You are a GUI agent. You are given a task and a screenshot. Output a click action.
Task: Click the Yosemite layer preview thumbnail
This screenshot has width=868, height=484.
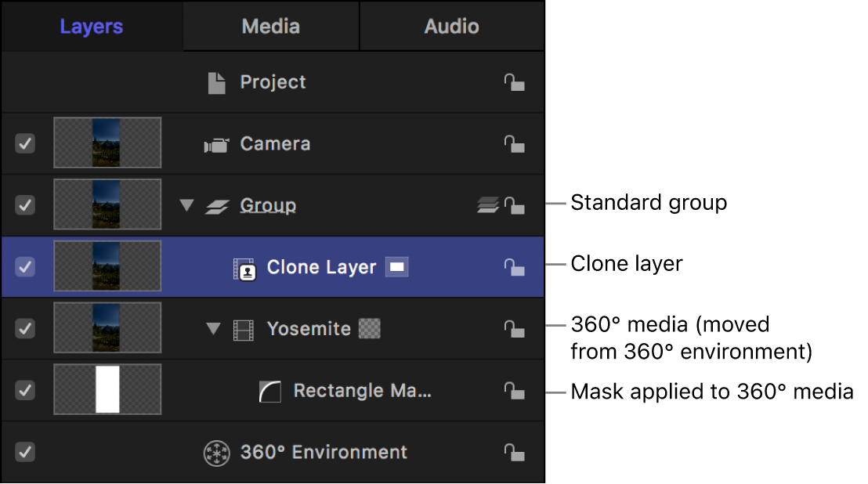click(107, 327)
